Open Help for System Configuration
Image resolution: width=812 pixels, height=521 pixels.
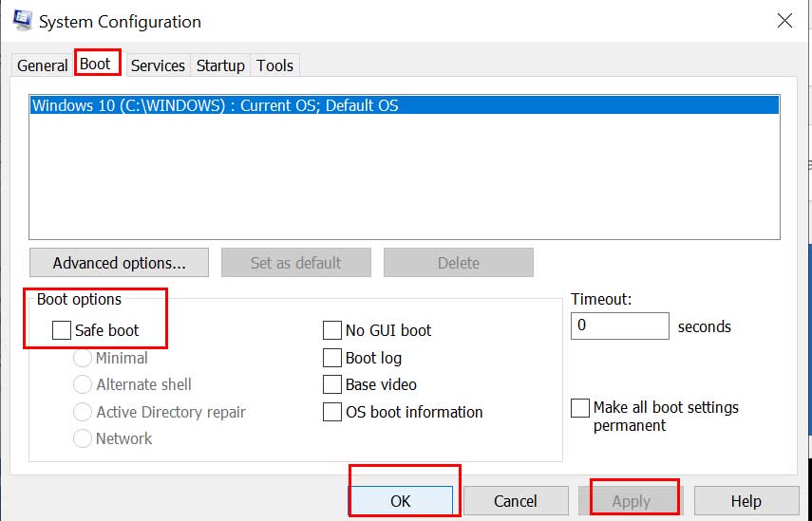(746, 501)
